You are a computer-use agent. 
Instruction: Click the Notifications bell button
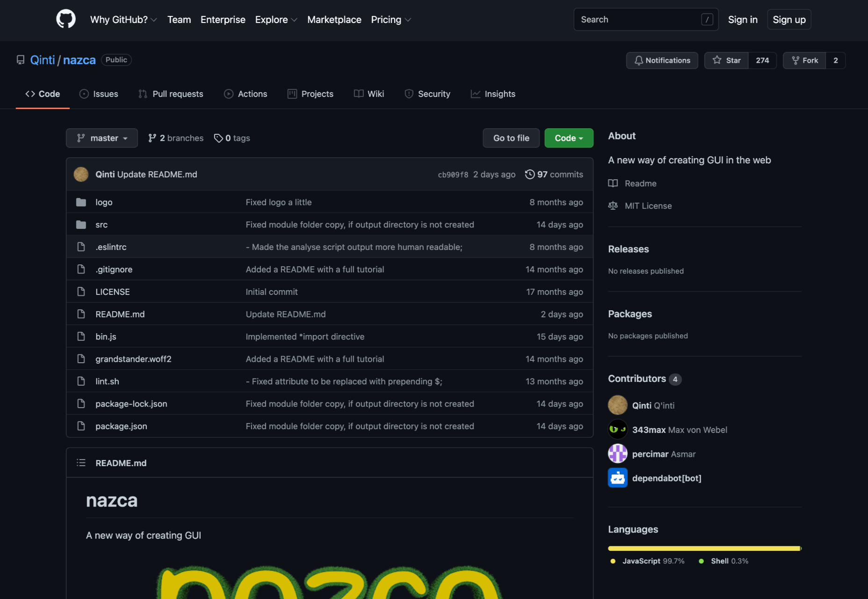[662, 60]
